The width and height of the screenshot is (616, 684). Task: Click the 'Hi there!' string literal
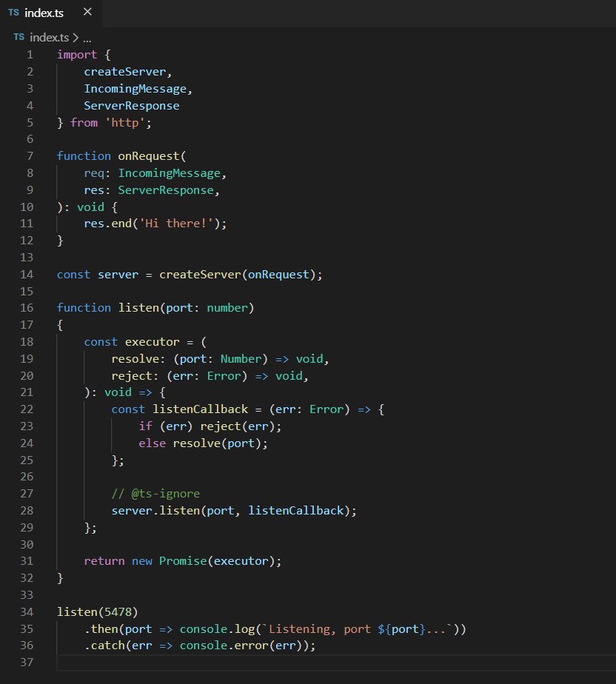[175, 224]
